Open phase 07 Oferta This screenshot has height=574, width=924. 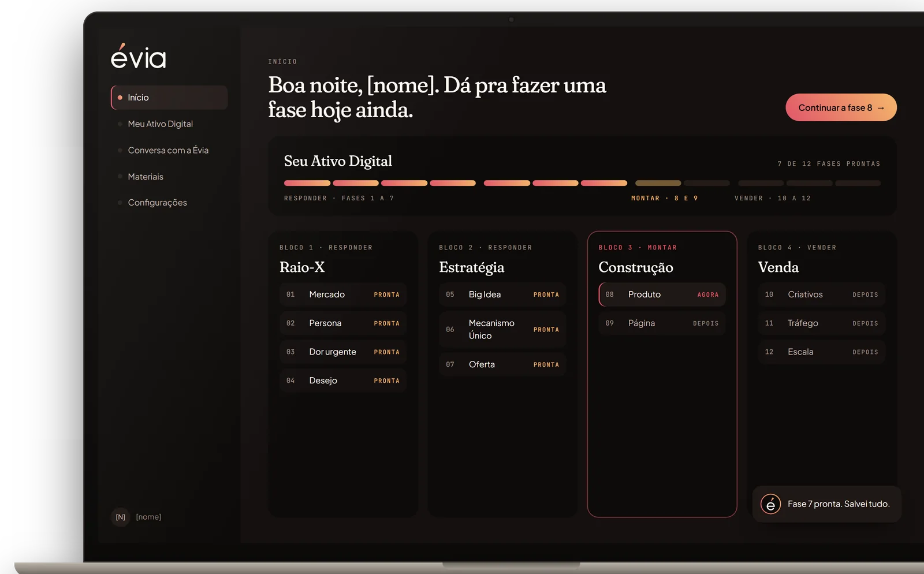(502, 364)
